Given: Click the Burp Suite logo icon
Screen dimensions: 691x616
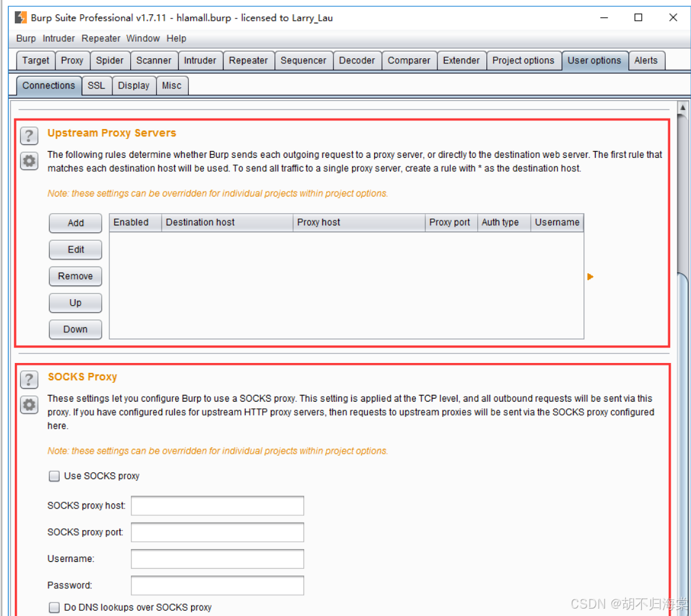Looking at the screenshot, I should (21, 18).
